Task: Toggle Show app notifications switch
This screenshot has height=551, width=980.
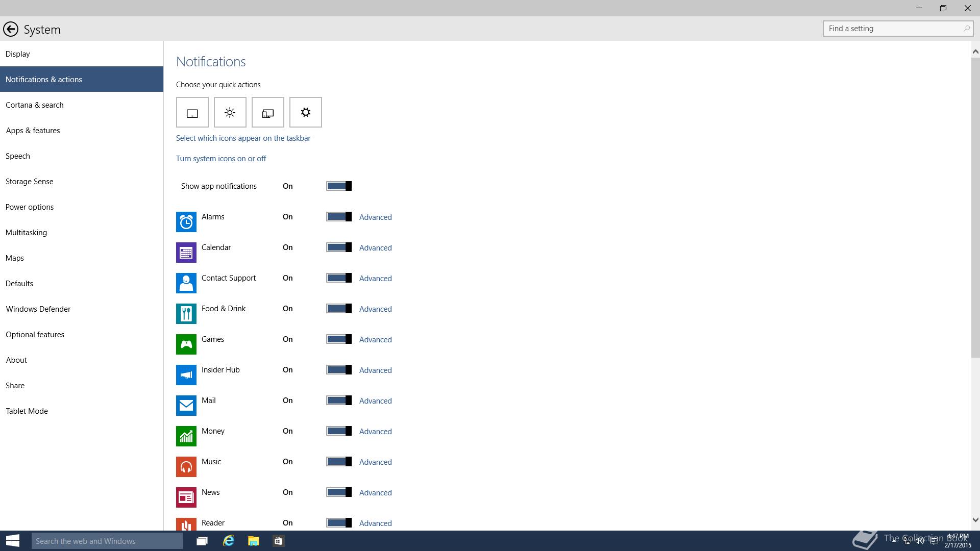Action: click(x=339, y=186)
